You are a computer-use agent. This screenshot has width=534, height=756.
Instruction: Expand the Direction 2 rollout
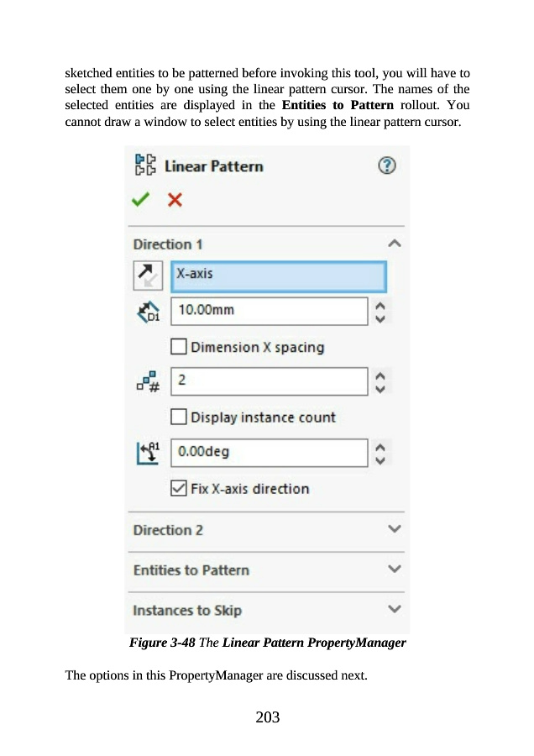tap(395, 529)
